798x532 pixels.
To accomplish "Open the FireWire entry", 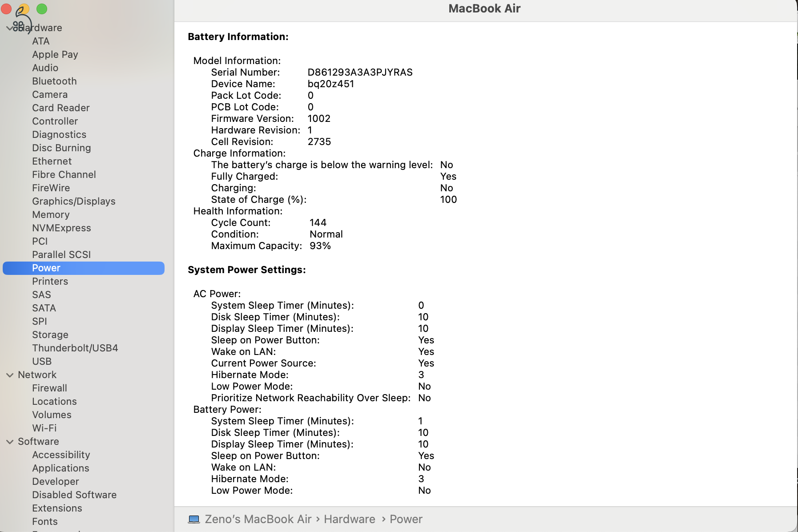I will [51, 188].
